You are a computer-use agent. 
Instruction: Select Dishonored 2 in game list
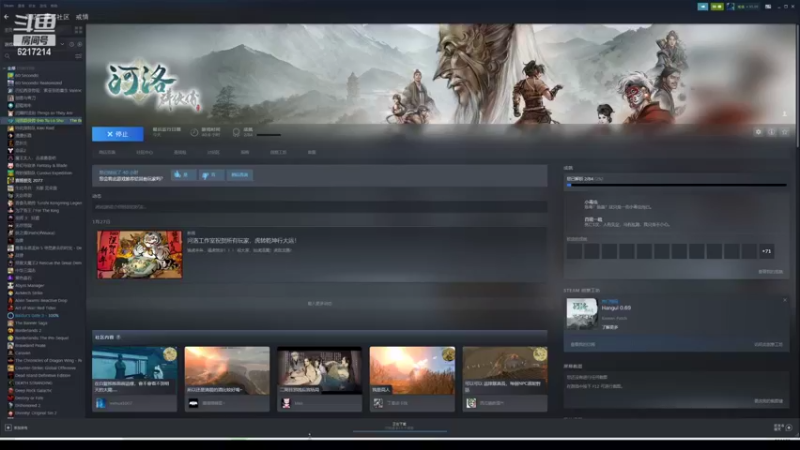click(28, 406)
